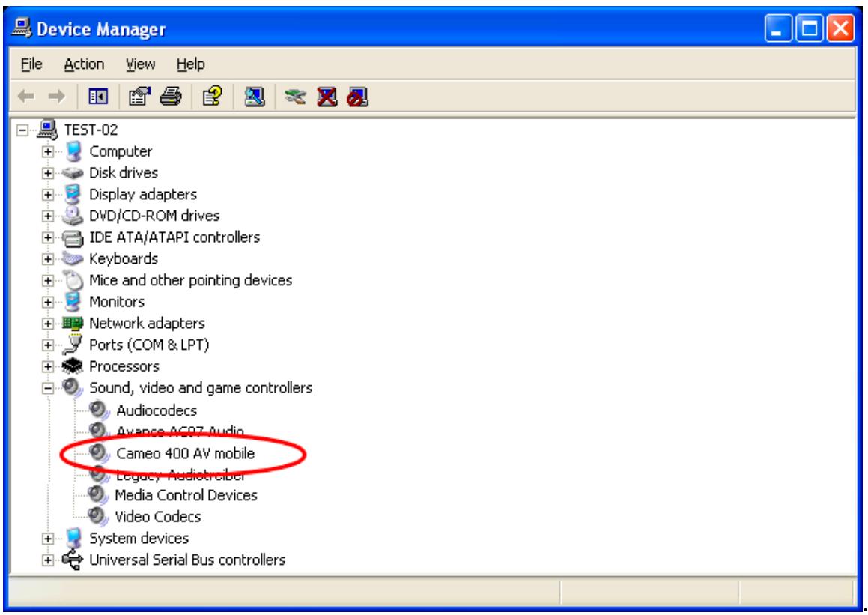Open the View menu

coord(140,64)
